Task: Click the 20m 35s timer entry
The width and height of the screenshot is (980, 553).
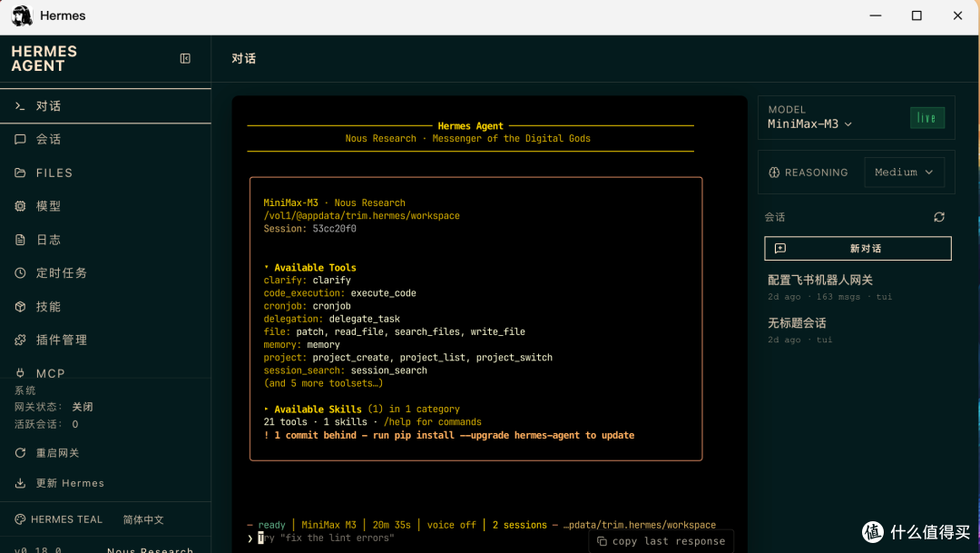Action: click(x=392, y=525)
